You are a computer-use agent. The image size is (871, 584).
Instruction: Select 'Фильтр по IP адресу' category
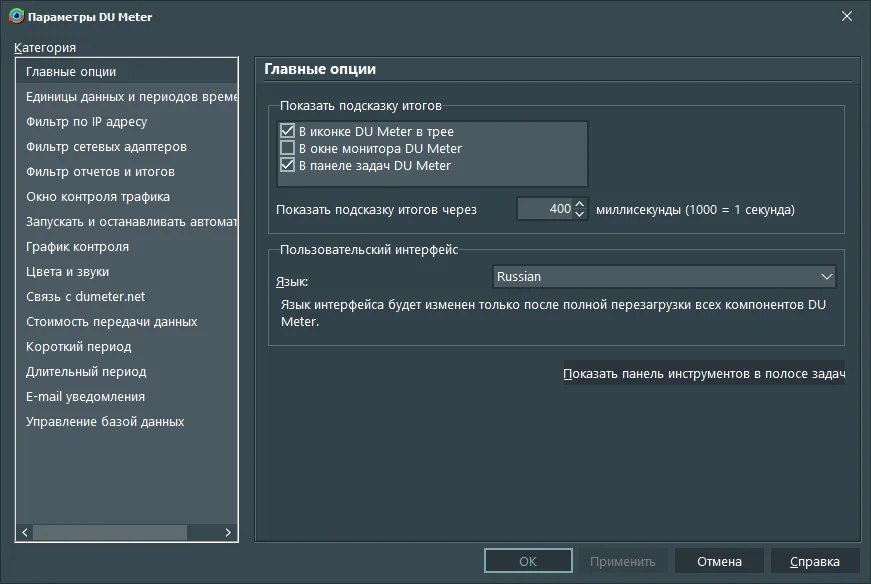87,122
